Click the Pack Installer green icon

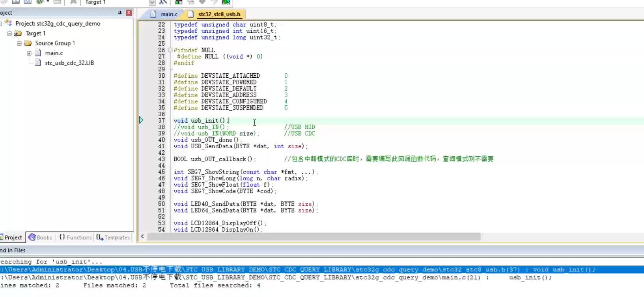pos(226,2)
